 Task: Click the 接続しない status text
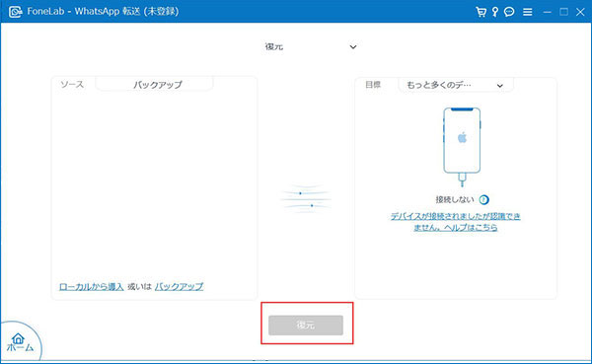click(455, 199)
